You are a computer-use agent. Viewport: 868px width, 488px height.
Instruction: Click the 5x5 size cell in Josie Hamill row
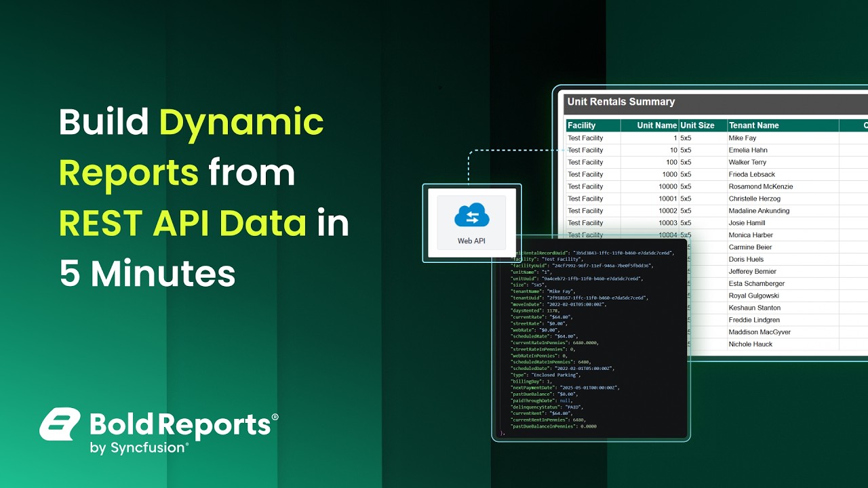pos(686,223)
